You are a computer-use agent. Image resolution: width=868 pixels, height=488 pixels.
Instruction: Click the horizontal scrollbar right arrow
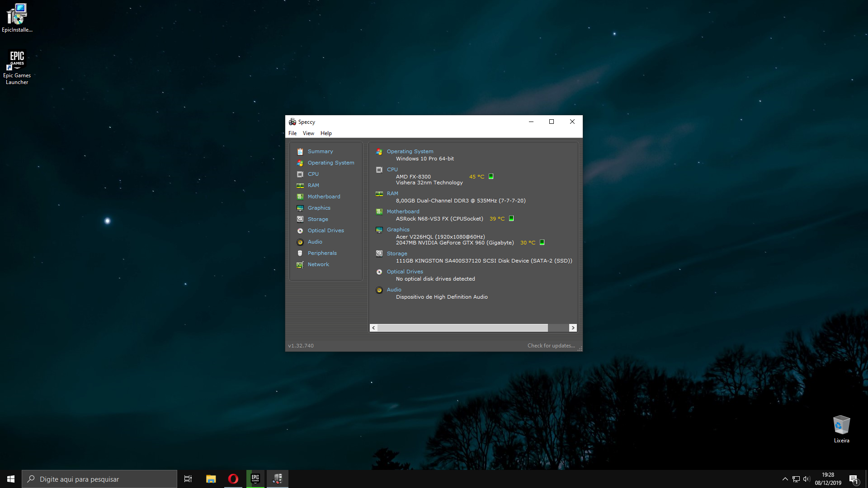click(x=573, y=328)
